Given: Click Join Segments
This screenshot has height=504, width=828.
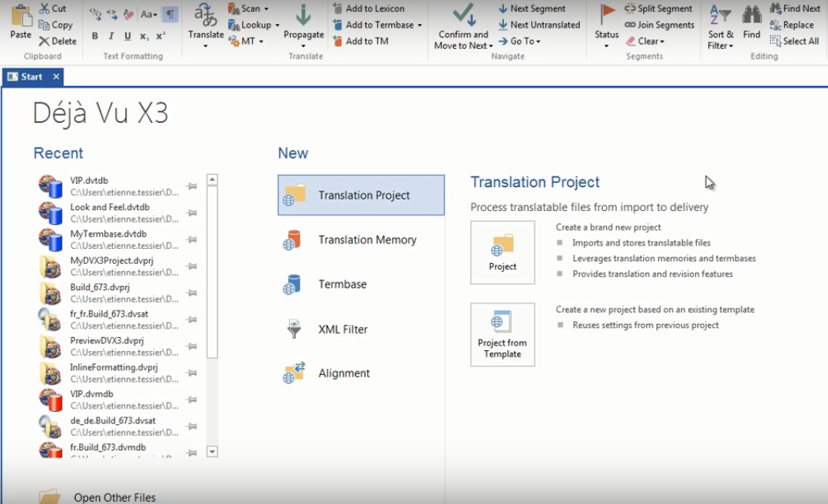Looking at the screenshot, I should [659, 25].
